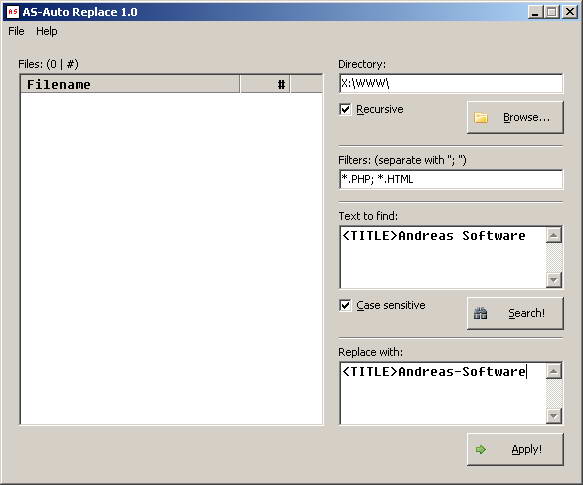Click the Search! button label
Screen dimensions: 583x485
[526, 313]
